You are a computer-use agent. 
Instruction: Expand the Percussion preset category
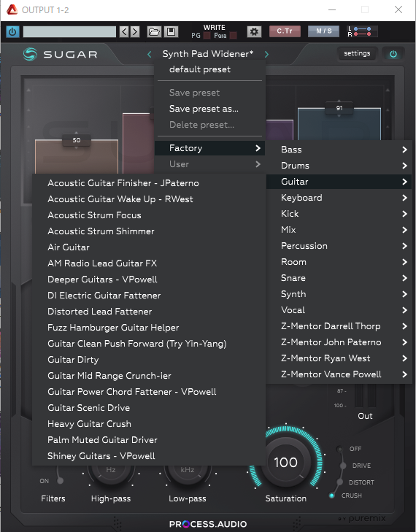tap(339, 246)
